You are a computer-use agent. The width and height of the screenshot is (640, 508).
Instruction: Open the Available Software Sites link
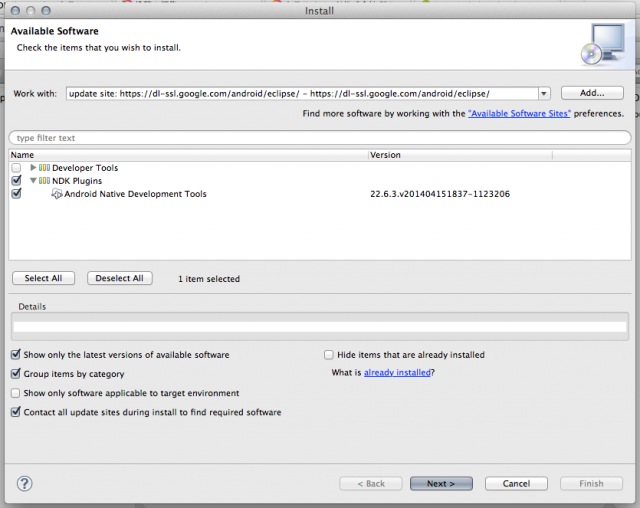point(519,114)
